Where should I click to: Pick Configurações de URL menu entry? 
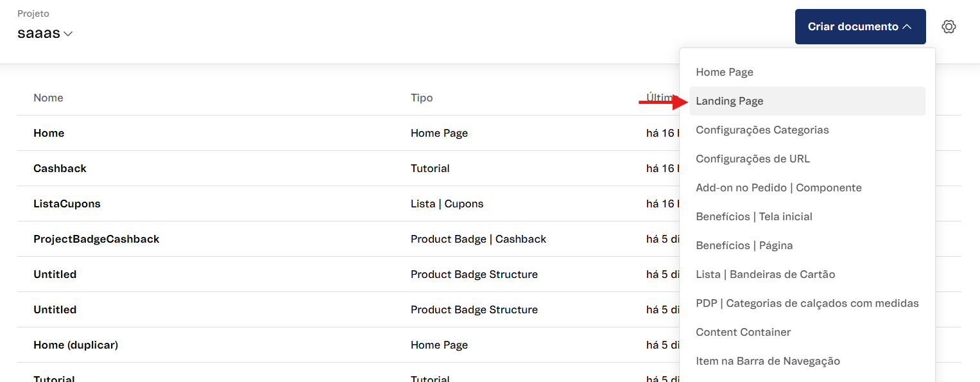point(752,159)
